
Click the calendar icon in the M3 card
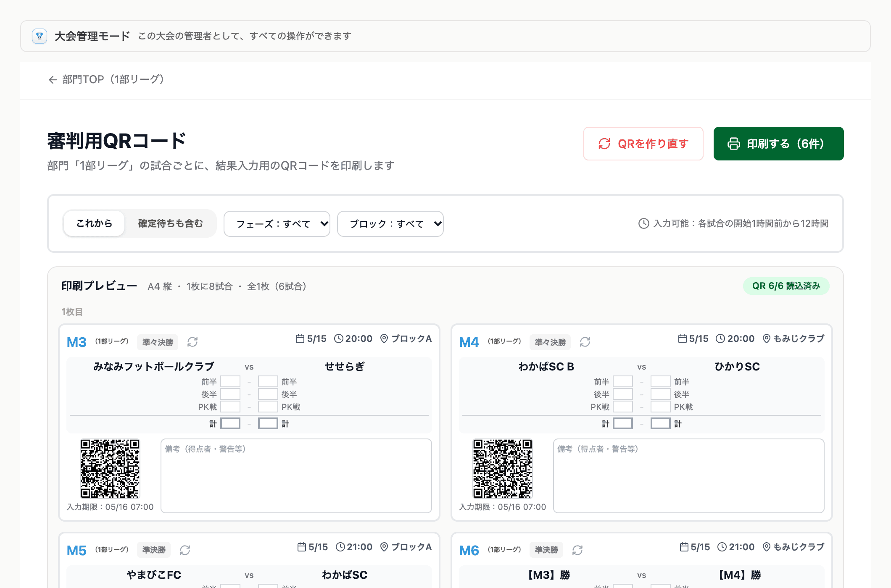click(x=300, y=339)
